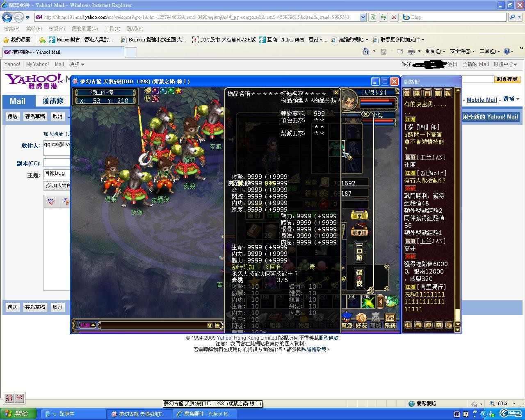Open the 檔案(F) File menu

point(11,29)
